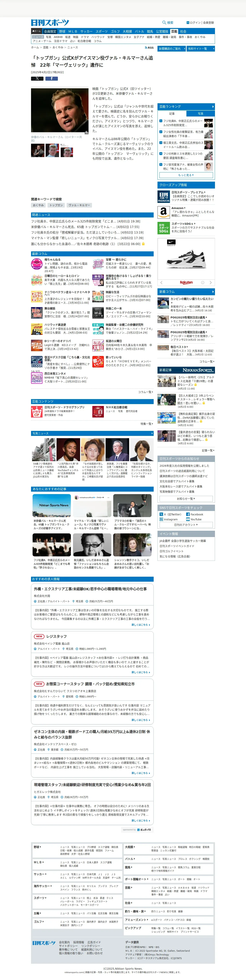The width and height of the screenshot is (246, 980).
Task: Open the 会員登録 link in header
Action: 208,23
